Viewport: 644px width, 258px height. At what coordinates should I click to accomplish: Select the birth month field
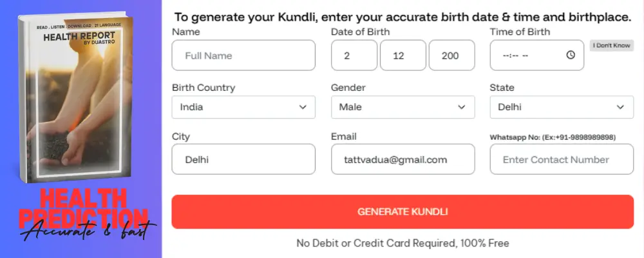point(403,55)
